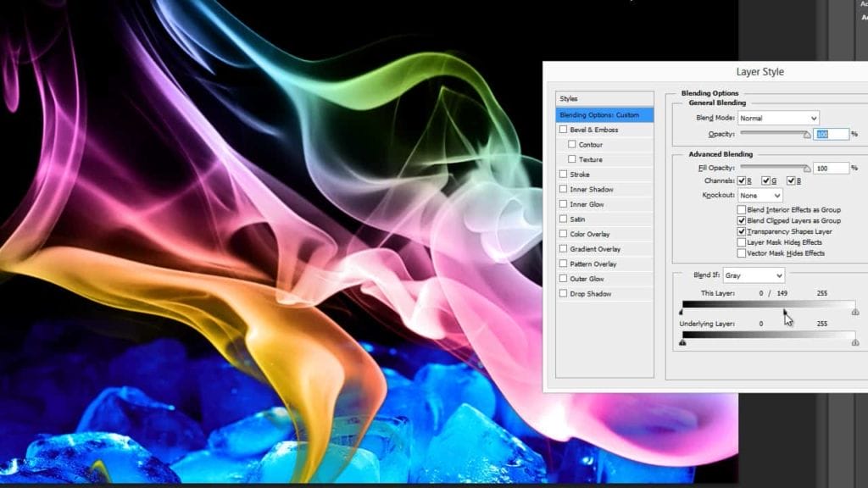The width and height of the screenshot is (868, 488).
Task: Enable the Bevel & Emboss style
Action: pos(563,130)
